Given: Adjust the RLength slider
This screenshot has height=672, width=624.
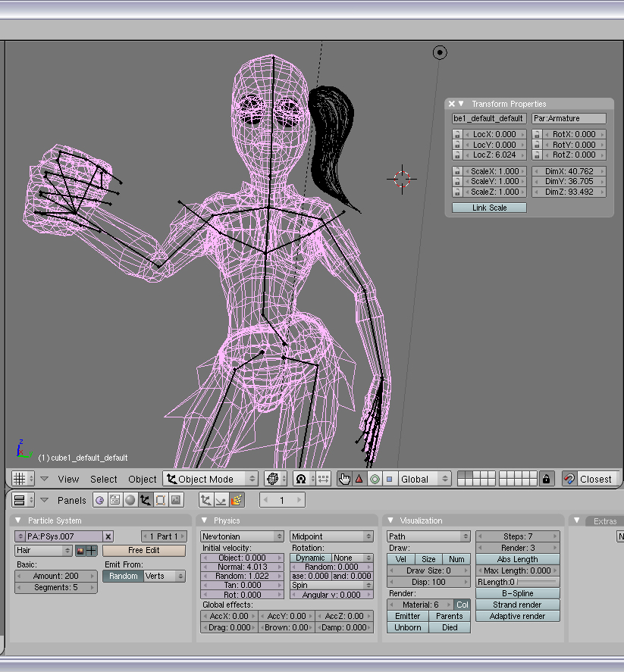Looking at the screenshot, I should click(x=518, y=582).
